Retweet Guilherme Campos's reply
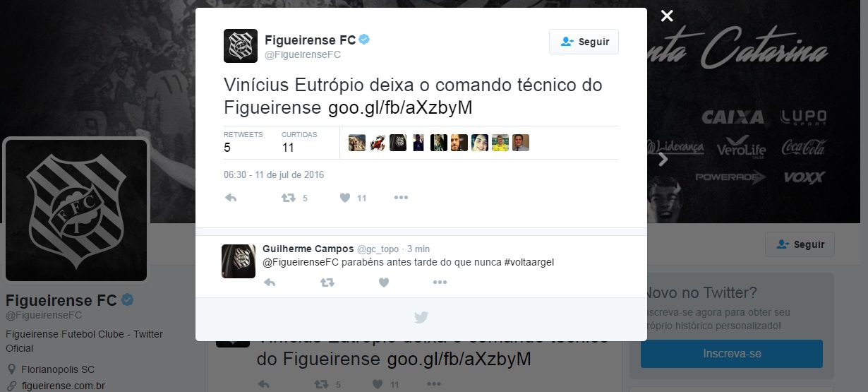Screen dimensions: 868x392 coord(327,283)
